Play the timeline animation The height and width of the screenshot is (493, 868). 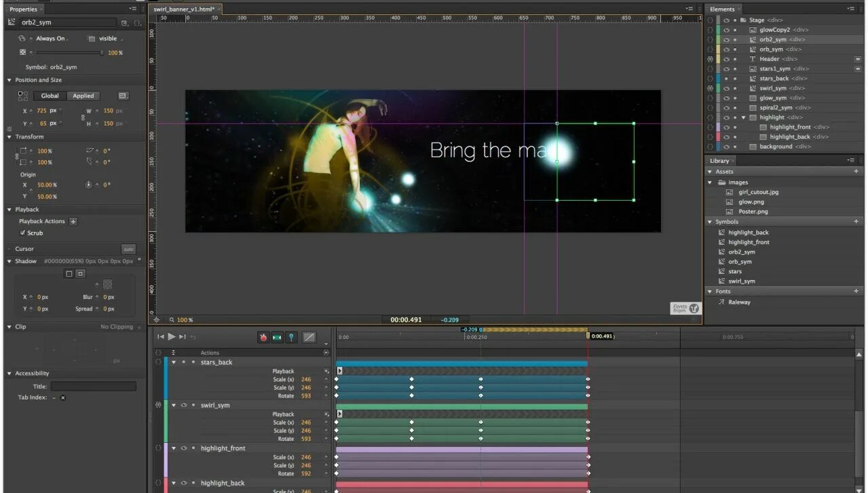(x=172, y=336)
